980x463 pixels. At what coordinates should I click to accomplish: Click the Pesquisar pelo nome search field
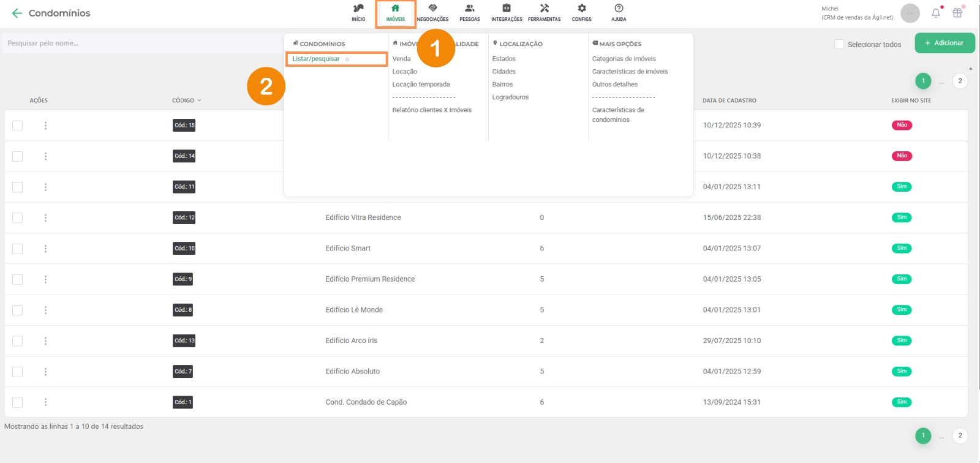coord(141,43)
